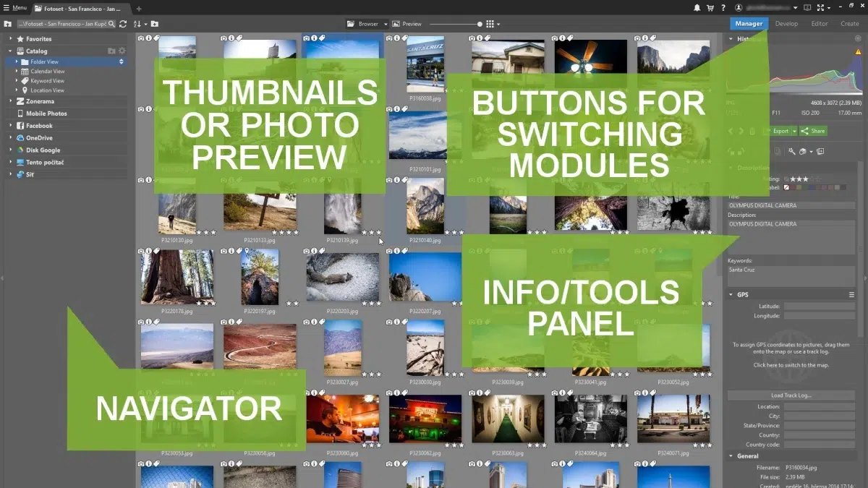Open Catalog settings gear

[122, 51]
